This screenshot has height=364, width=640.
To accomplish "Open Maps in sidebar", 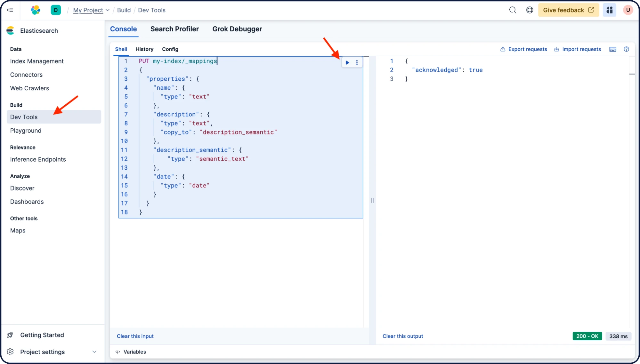I will click(18, 231).
